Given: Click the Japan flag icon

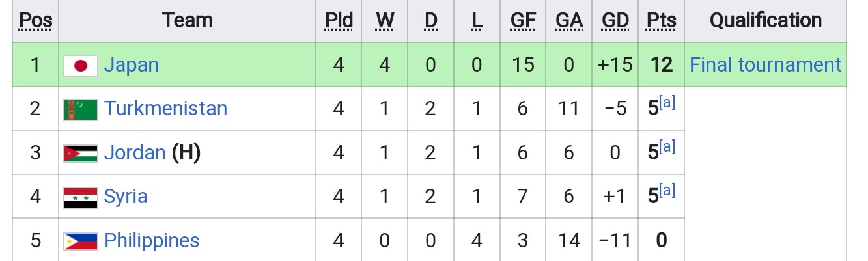Looking at the screenshot, I should point(81,65).
